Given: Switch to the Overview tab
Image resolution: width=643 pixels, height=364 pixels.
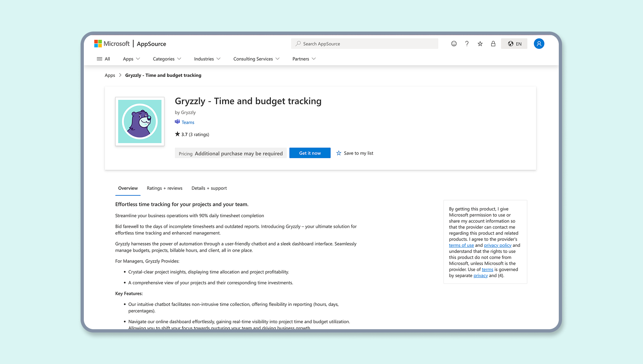Looking at the screenshot, I should click(x=128, y=188).
